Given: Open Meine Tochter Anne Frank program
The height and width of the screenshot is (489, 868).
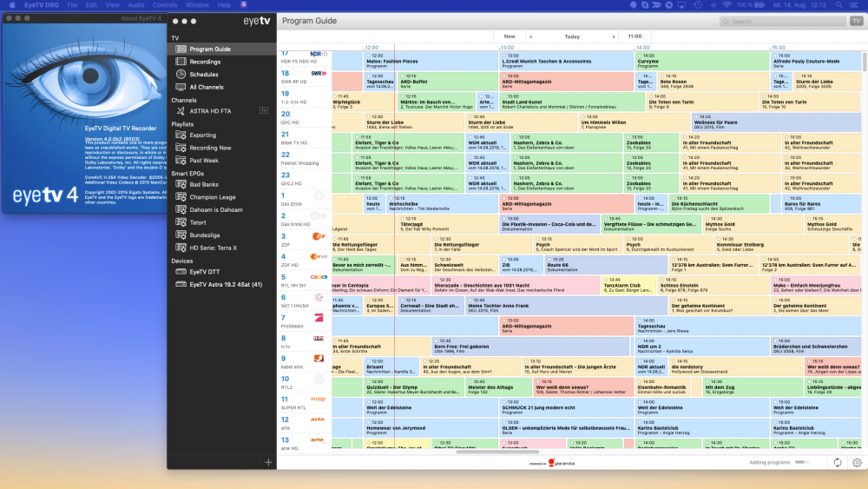Looking at the screenshot, I should [566, 305].
